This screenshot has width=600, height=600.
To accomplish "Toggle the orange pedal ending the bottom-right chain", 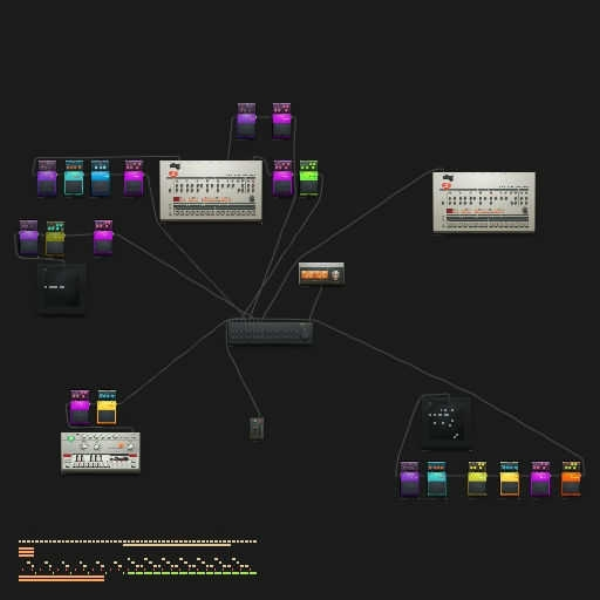I will 571,485.
